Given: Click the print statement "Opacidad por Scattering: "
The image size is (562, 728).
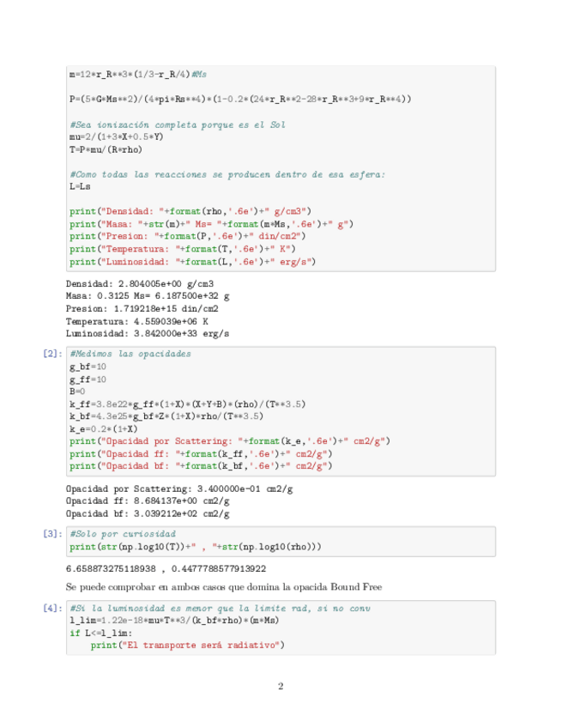Looking at the screenshot, I should (230, 441).
